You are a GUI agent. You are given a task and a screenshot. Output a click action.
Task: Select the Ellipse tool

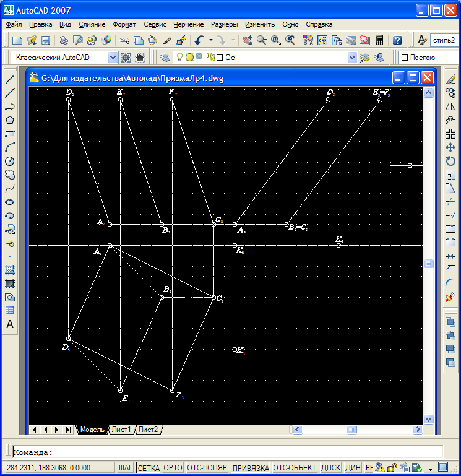coord(10,202)
